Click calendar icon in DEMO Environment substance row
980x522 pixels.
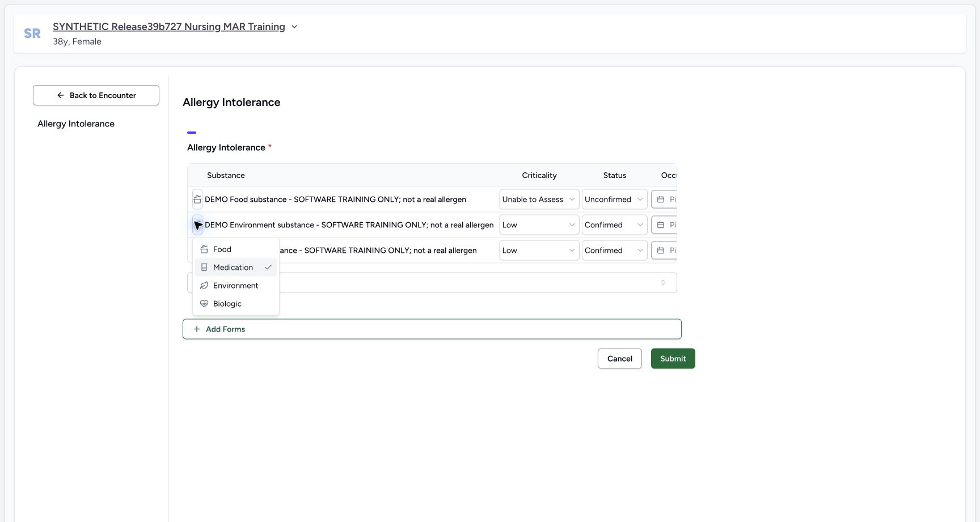[x=661, y=225]
